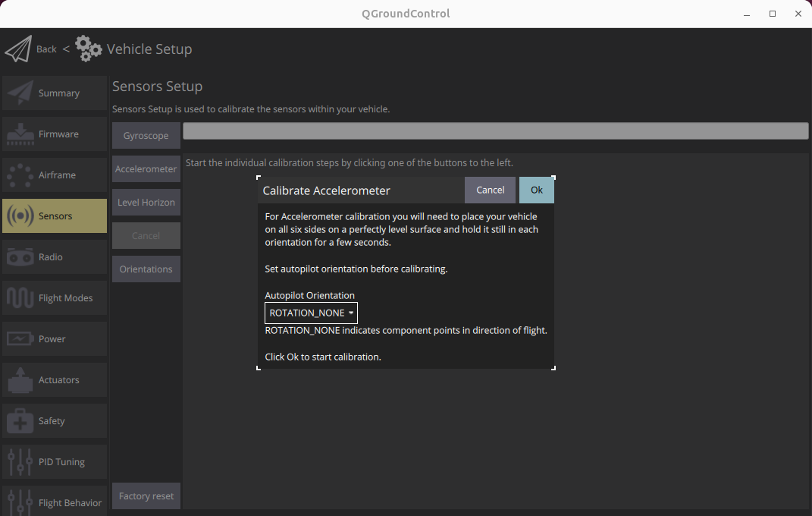
Task: Cancel the Calibrate Accelerometer dialog
Action: [x=490, y=190]
